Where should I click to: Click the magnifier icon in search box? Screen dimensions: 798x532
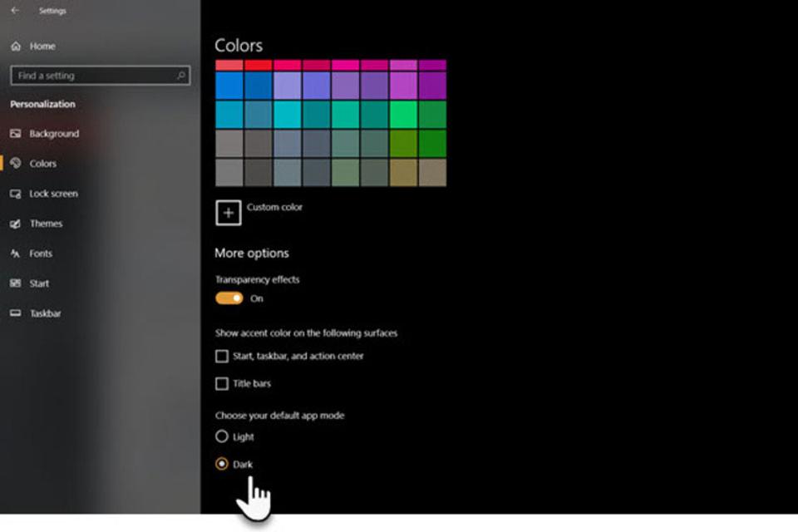(180, 76)
